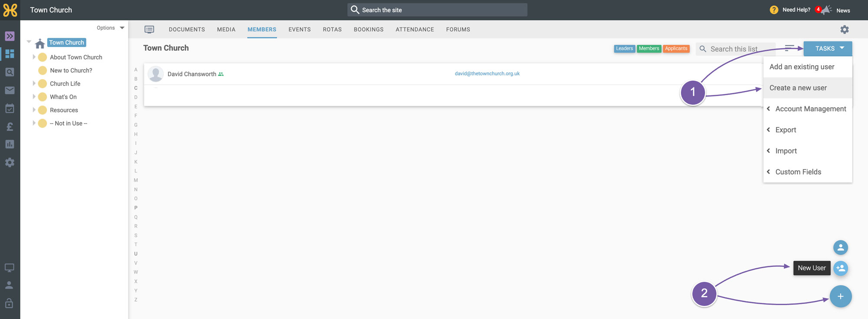The image size is (868, 319).
Task: Jump to letter P in alphabet index
Action: (x=136, y=208)
